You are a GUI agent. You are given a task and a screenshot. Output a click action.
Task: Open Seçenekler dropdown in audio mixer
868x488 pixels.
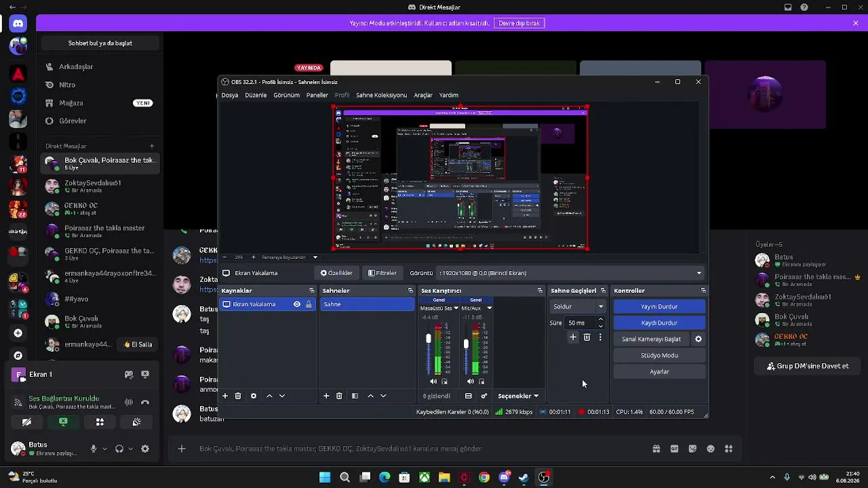[x=518, y=396]
